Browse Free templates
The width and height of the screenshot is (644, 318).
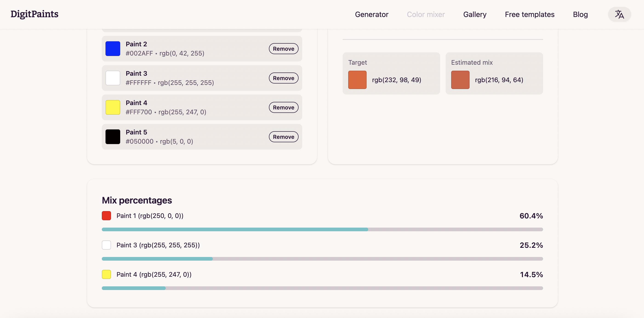(x=530, y=14)
